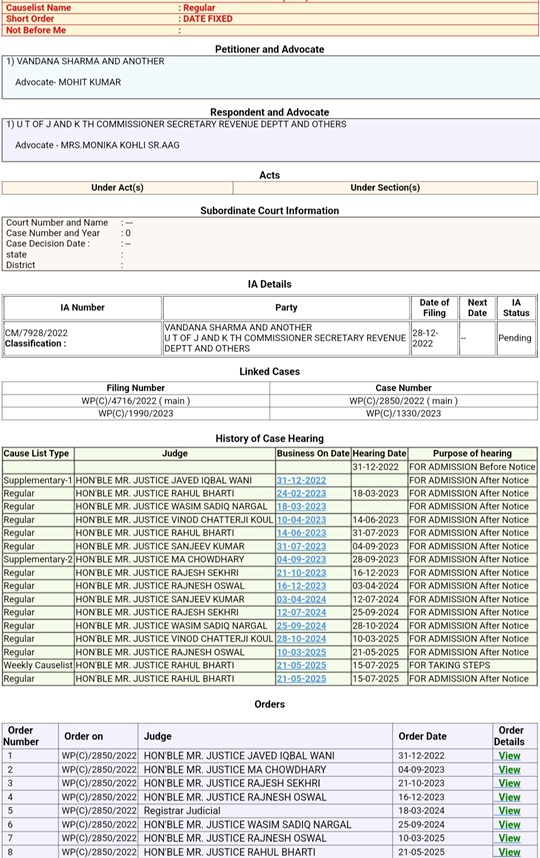Select "Registrar Judicial" in Orders table
Screen dimensions: 540x858
[x=182, y=811]
